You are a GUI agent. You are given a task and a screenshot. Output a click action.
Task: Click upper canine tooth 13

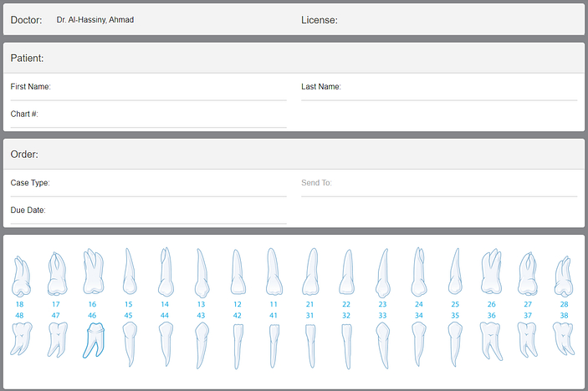pyautogui.click(x=202, y=274)
